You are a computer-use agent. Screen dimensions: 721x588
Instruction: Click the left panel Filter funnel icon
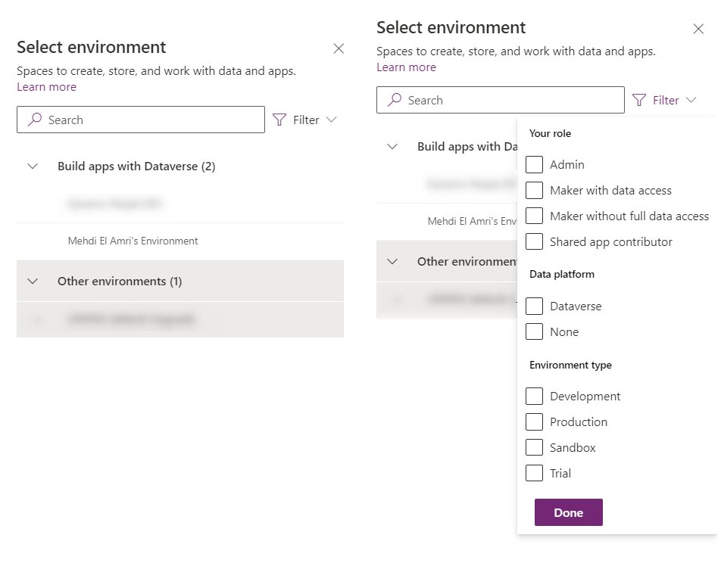coord(279,120)
